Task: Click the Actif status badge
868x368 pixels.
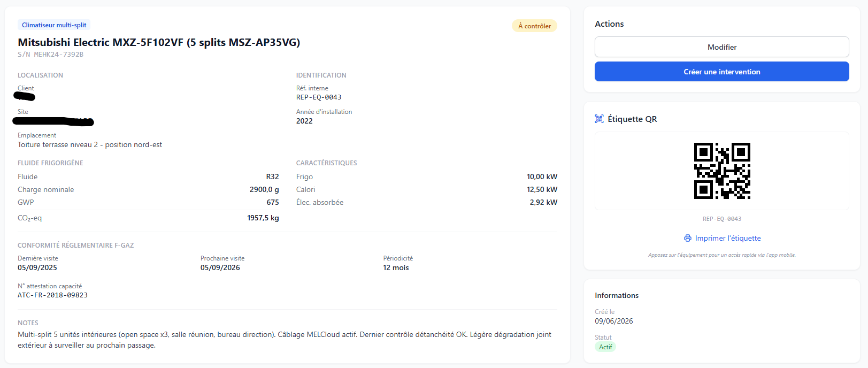Action: [x=605, y=347]
